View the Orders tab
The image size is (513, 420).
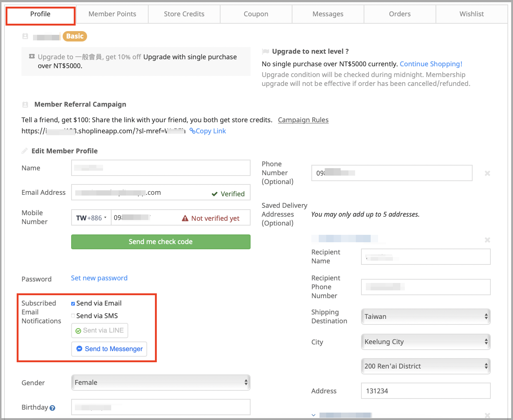click(x=400, y=14)
